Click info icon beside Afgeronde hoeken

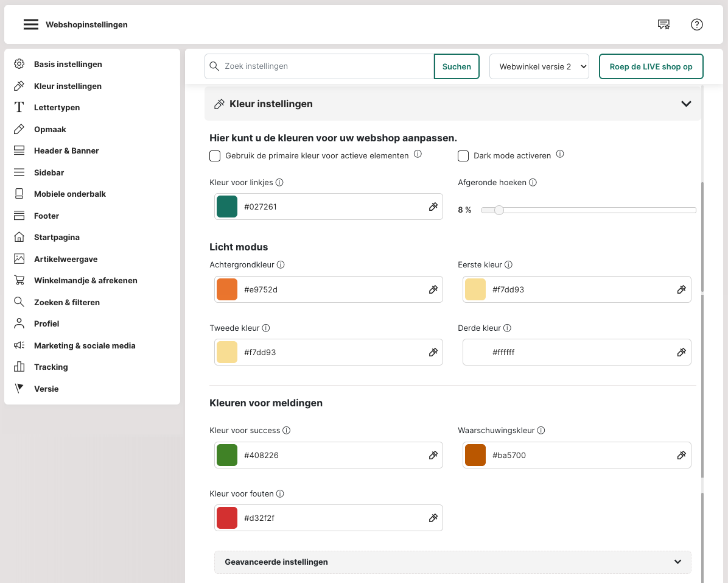coord(533,182)
